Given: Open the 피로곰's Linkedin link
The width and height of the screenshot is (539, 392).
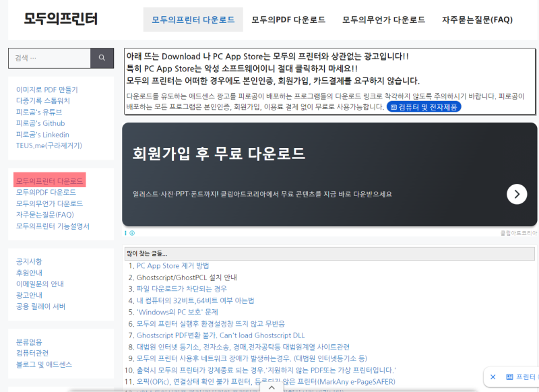Looking at the screenshot, I should click(x=42, y=134).
